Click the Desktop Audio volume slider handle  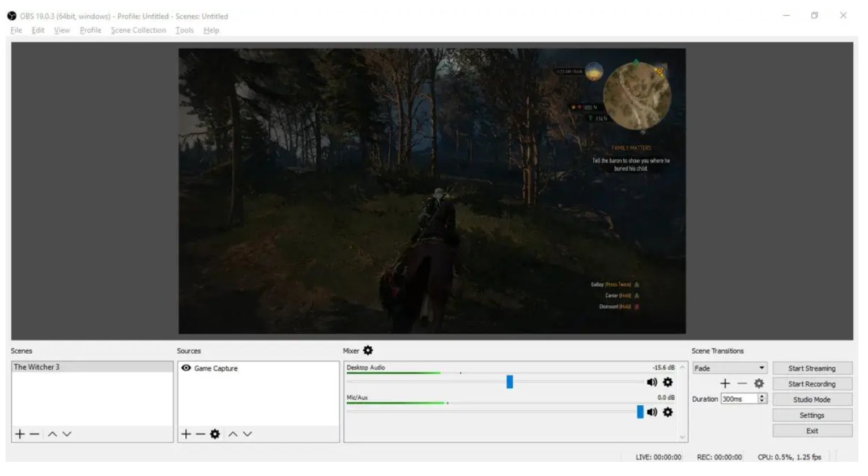[x=510, y=382]
